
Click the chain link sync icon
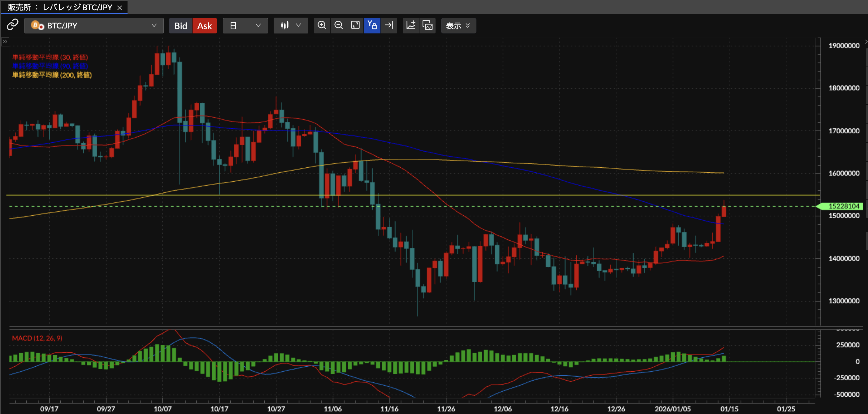coord(12,25)
